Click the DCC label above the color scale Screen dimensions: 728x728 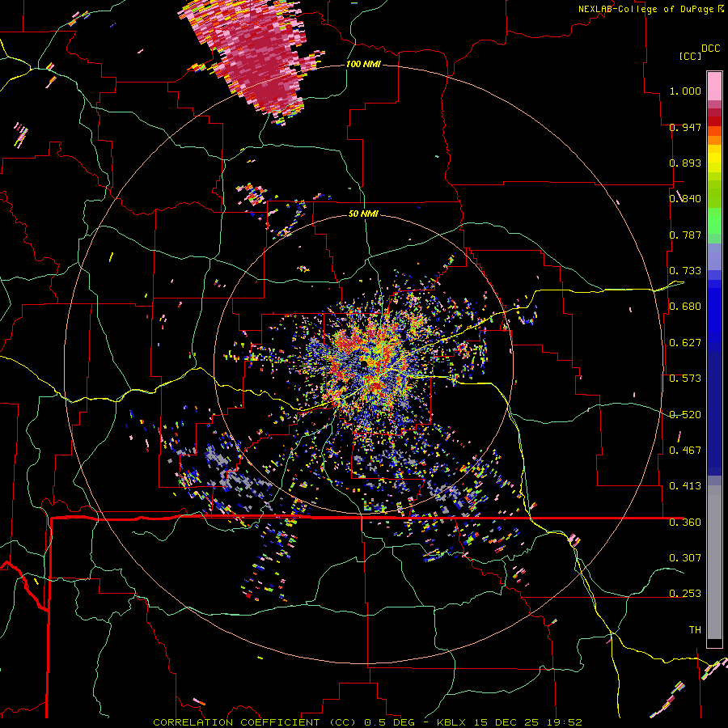[711, 49]
